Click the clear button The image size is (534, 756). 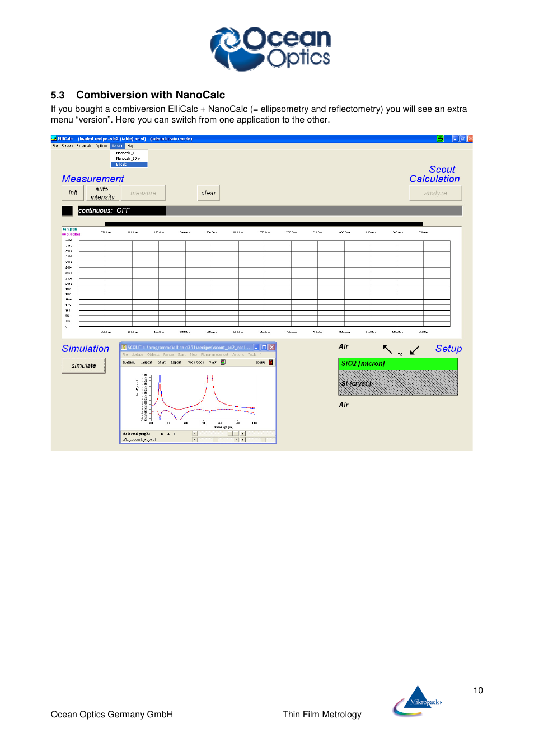tap(208, 193)
